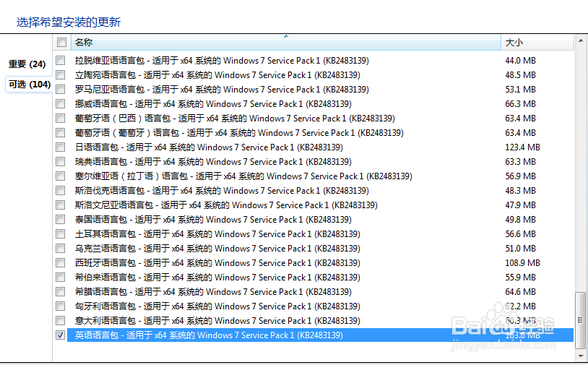Click the 49.8 MB size value

tap(520, 219)
